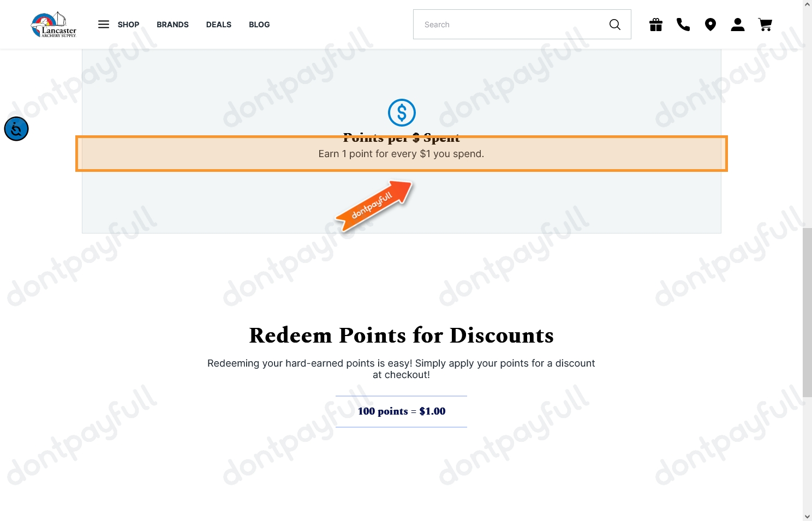
Task: Open the gift card icon
Action: pos(656,25)
